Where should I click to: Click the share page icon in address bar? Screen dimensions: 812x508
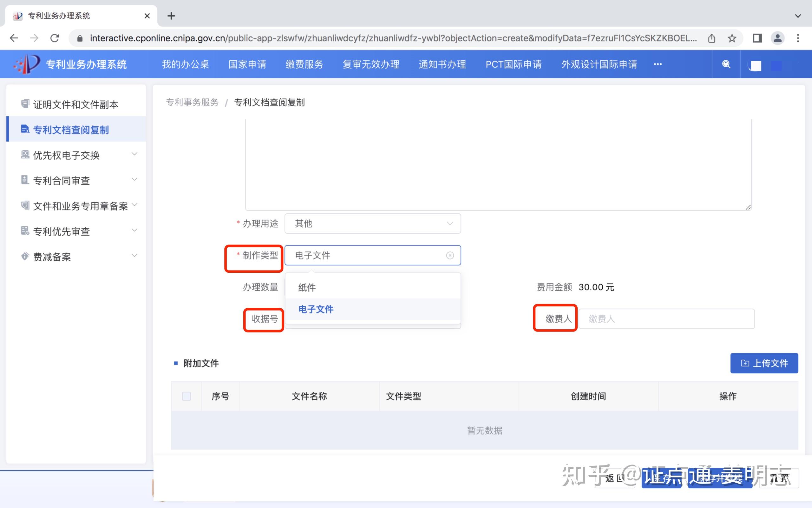(x=712, y=38)
